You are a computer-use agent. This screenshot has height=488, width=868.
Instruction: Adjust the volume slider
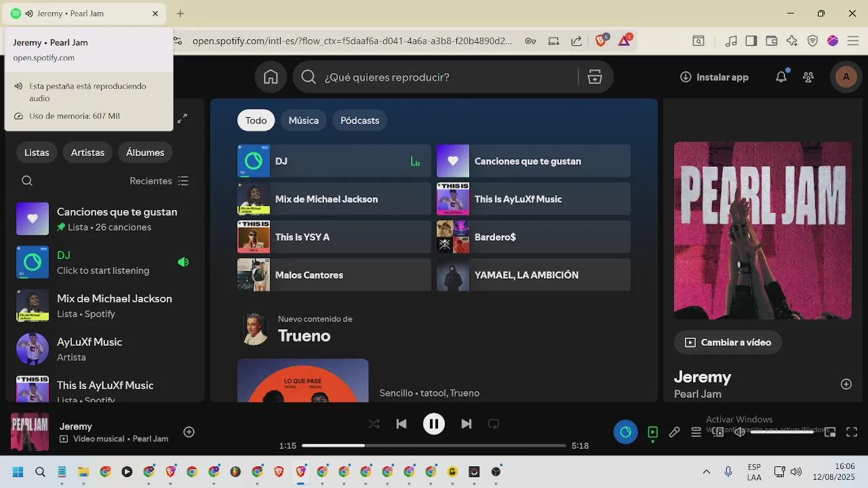pos(782,432)
